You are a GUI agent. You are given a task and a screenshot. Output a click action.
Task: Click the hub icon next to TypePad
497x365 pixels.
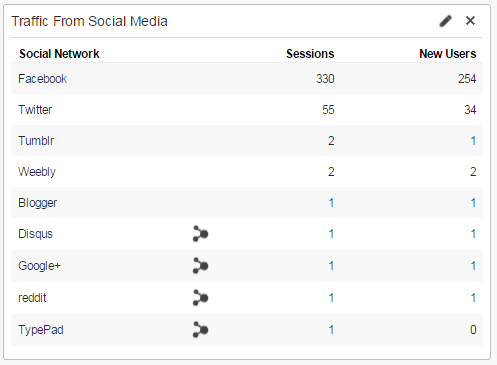click(x=200, y=330)
